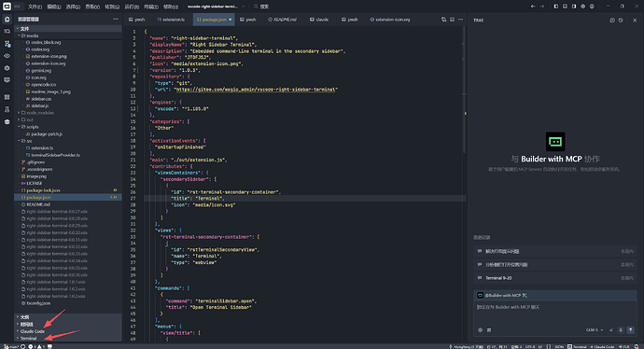Click voice input microphone in chat

[621, 329]
